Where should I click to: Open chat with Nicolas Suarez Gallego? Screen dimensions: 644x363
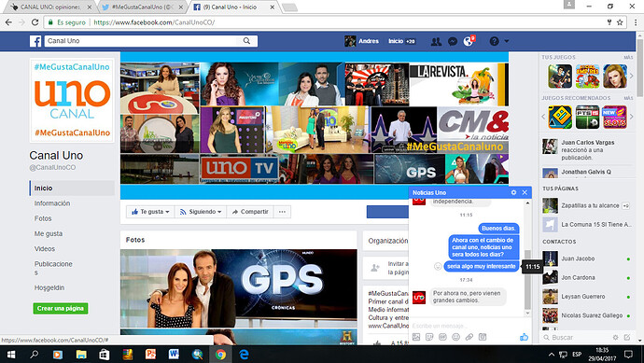pos(586,315)
